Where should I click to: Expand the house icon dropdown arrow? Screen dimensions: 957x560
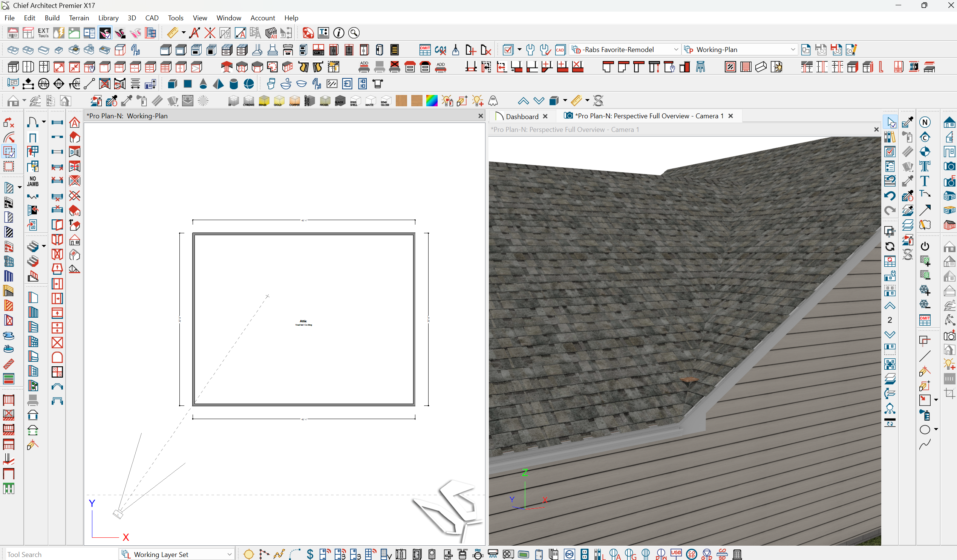click(x=24, y=101)
